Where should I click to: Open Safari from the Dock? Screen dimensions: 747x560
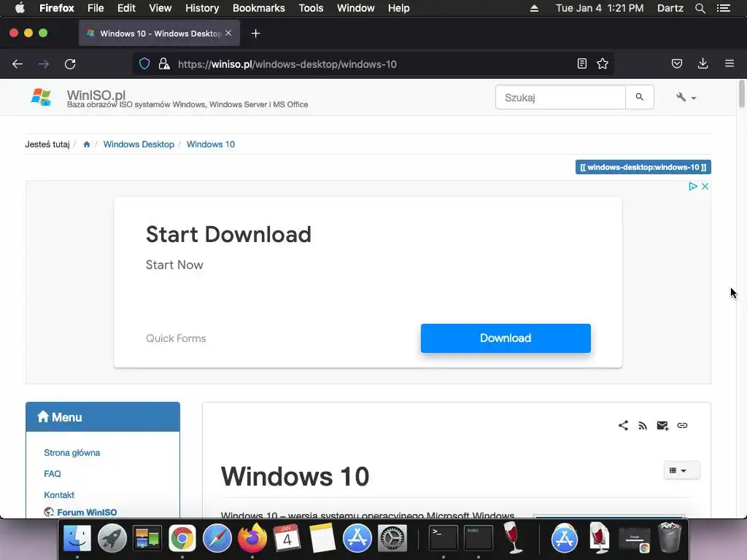point(217,538)
